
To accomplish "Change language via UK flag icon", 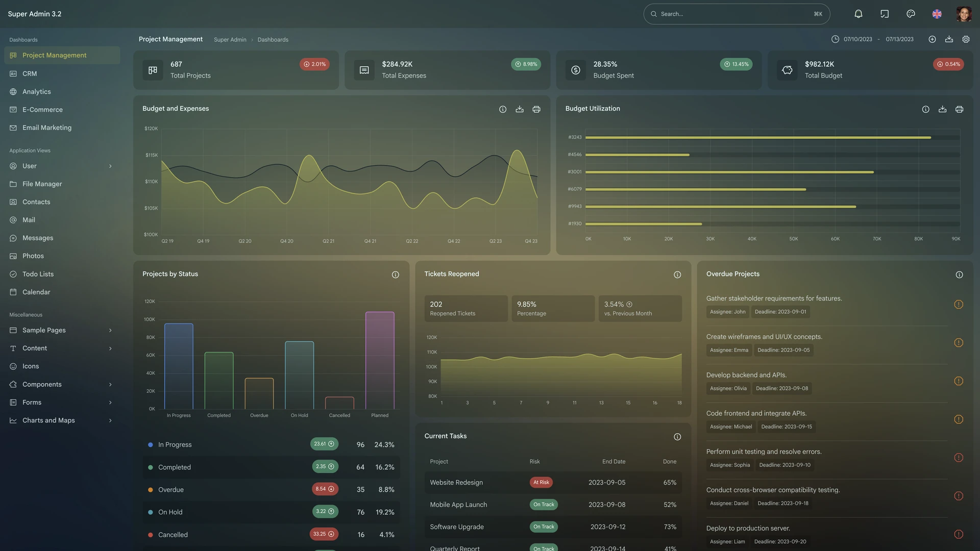I will coord(937,14).
